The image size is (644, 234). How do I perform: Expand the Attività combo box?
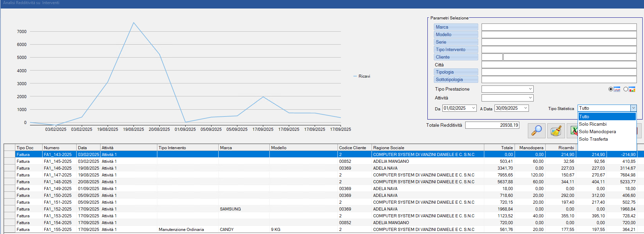(x=530, y=98)
